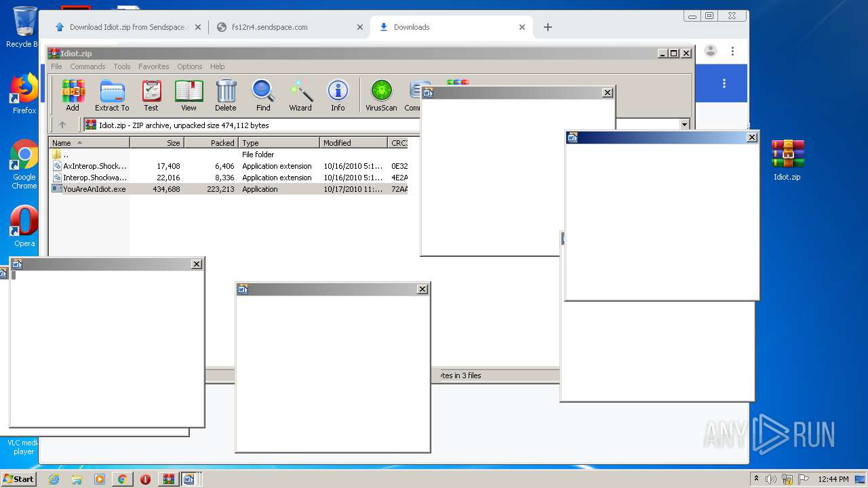Show archive Info
The image size is (868, 488).
tap(338, 95)
